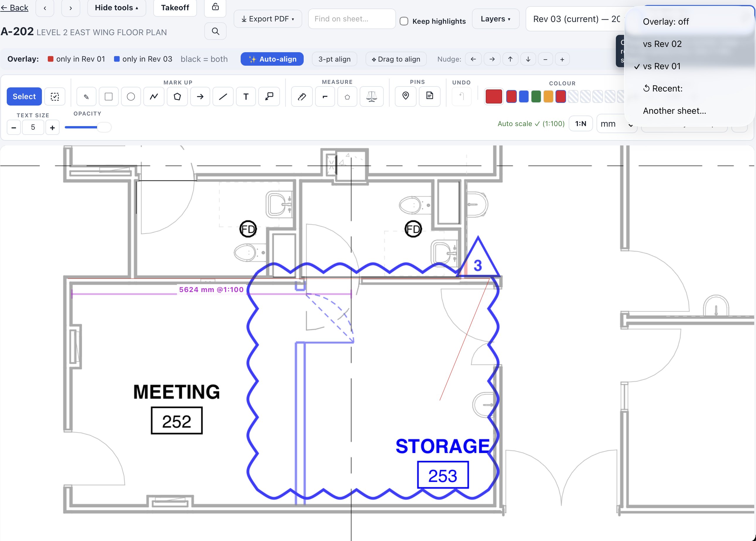Increase text size with plus stepper
Image resolution: width=756 pixels, height=541 pixels.
tap(52, 128)
